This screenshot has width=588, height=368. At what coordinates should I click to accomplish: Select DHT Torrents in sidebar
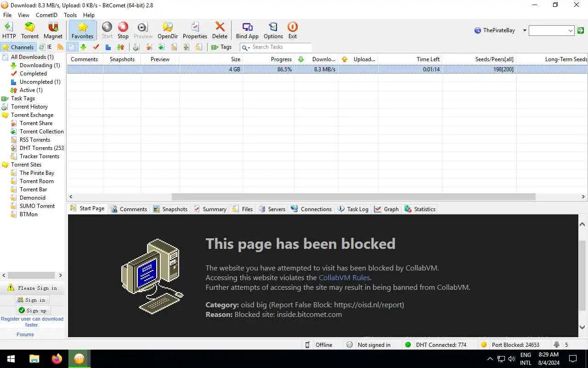42,148
